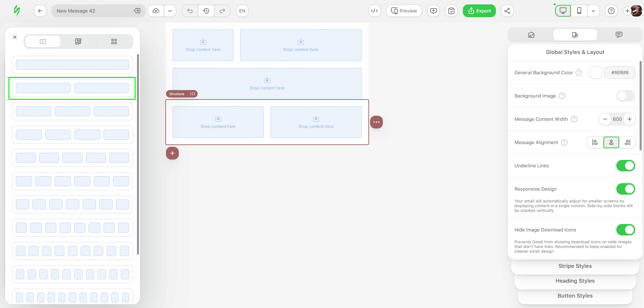
Task: Enable the Background Image toggle
Action: (x=626, y=96)
